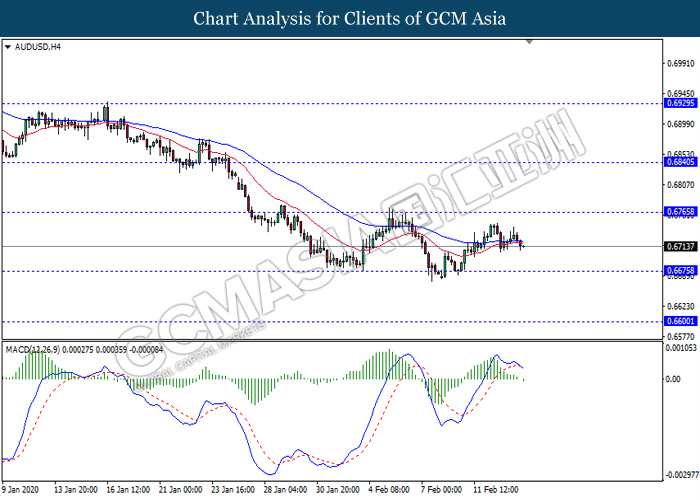Image resolution: width=700 pixels, height=500 pixels.
Task: Click the MACD zero level 0.00 label
Action: point(673,379)
